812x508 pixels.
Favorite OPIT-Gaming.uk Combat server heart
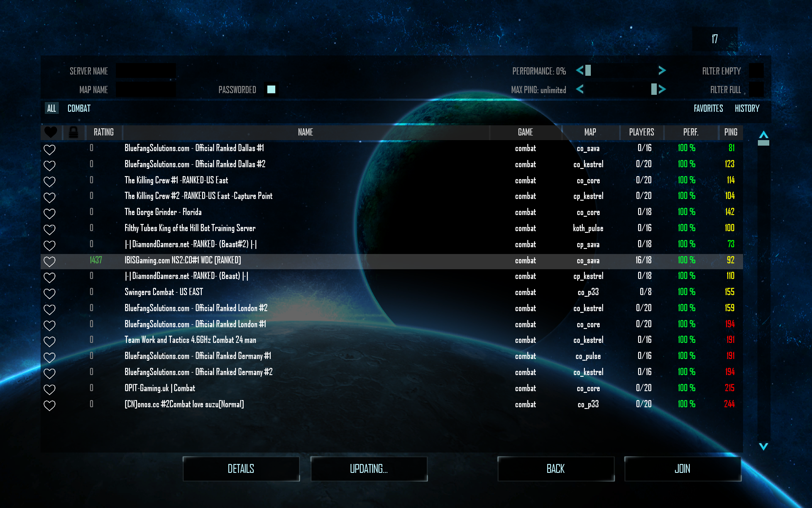coord(49,389)
